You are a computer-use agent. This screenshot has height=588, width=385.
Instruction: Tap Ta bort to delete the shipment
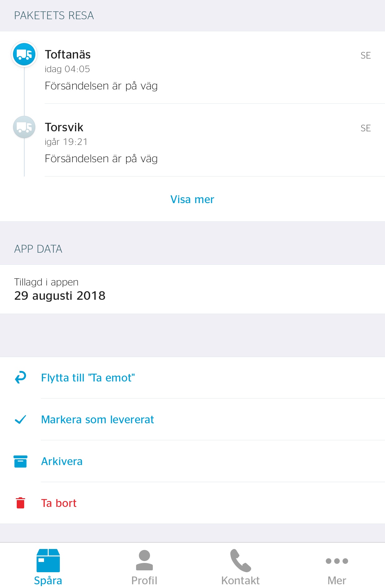pos(192,503)
